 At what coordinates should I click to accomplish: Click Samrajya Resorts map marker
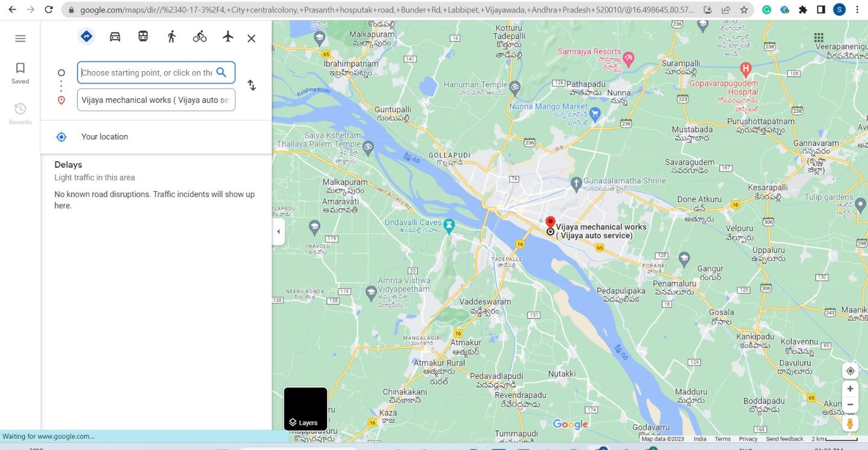tap(629, 59)
